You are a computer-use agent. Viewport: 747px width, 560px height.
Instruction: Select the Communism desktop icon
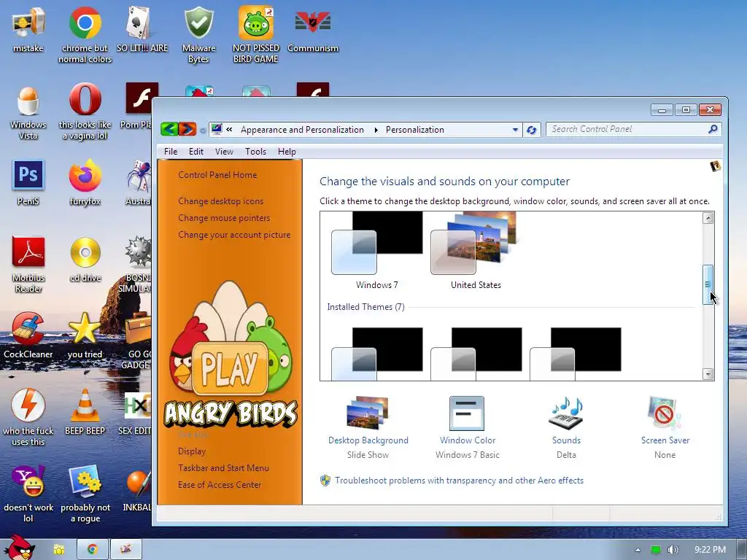point(312,31)
